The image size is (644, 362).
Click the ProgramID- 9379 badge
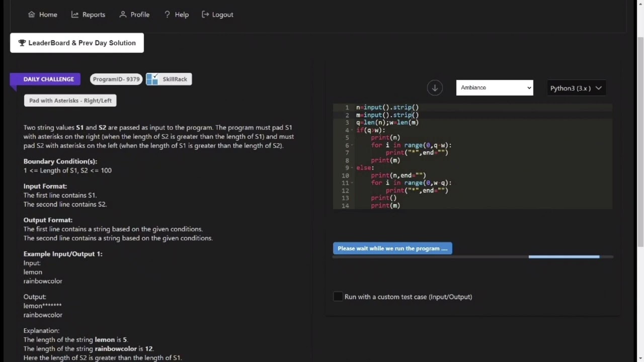point(116,79)
